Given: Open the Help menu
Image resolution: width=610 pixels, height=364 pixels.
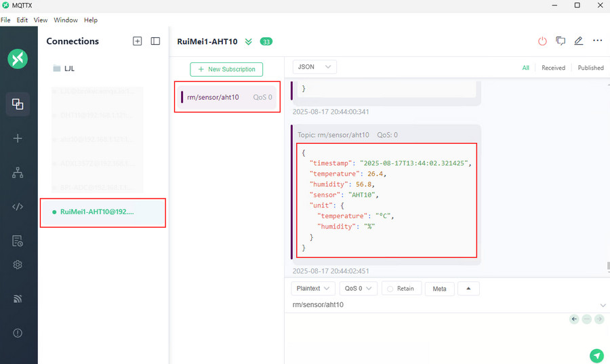Looking at the screenshot, I should tap(91, 20).
